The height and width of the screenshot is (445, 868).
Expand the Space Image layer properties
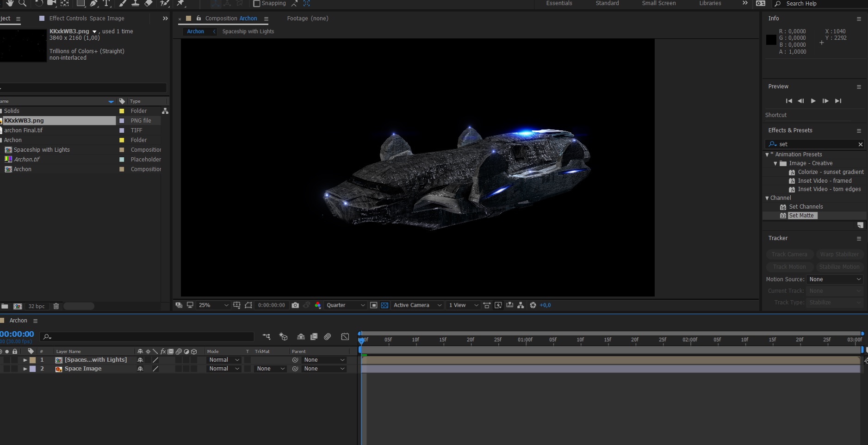coord(25,369)
